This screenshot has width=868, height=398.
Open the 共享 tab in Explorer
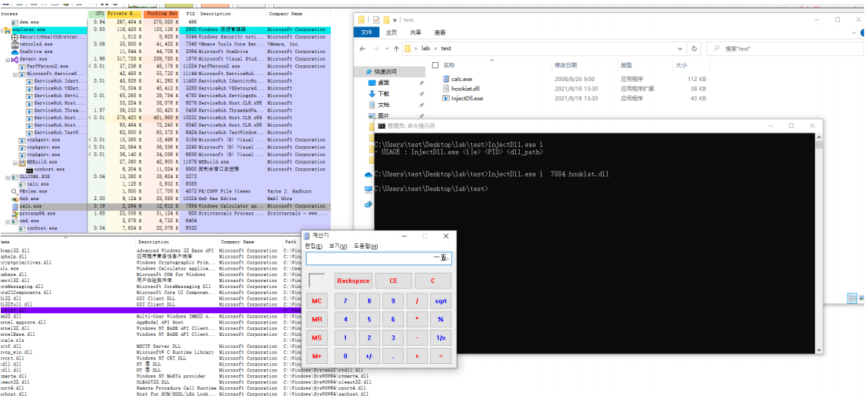[416, 33]
